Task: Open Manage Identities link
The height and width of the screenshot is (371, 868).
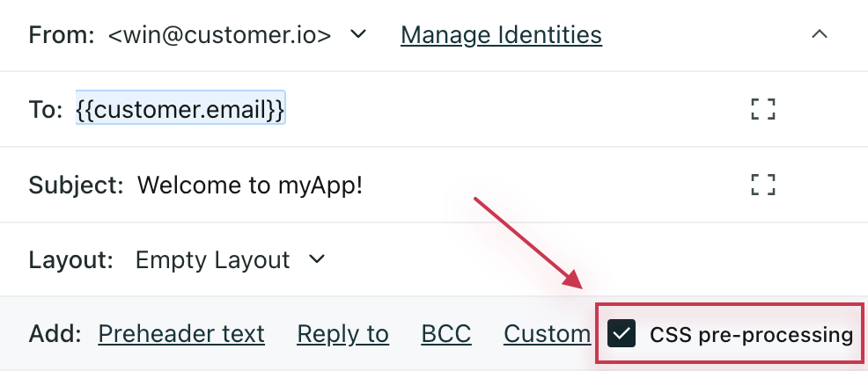Action: pyautogui.click(x=501, y=35)
